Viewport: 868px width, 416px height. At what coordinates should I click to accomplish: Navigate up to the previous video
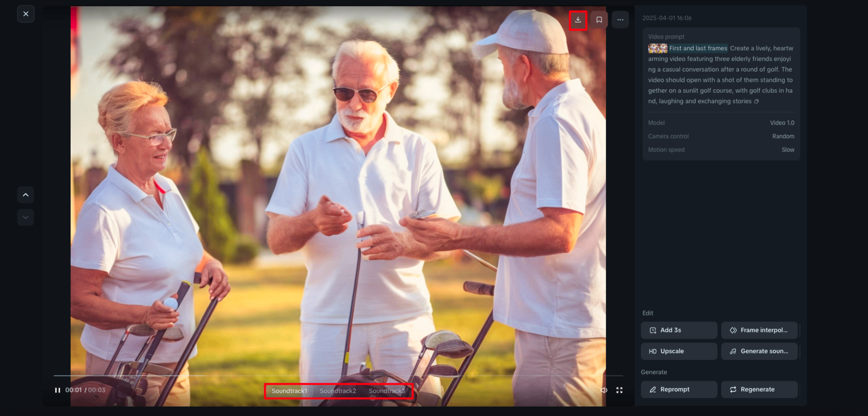[x=25, y=195]
